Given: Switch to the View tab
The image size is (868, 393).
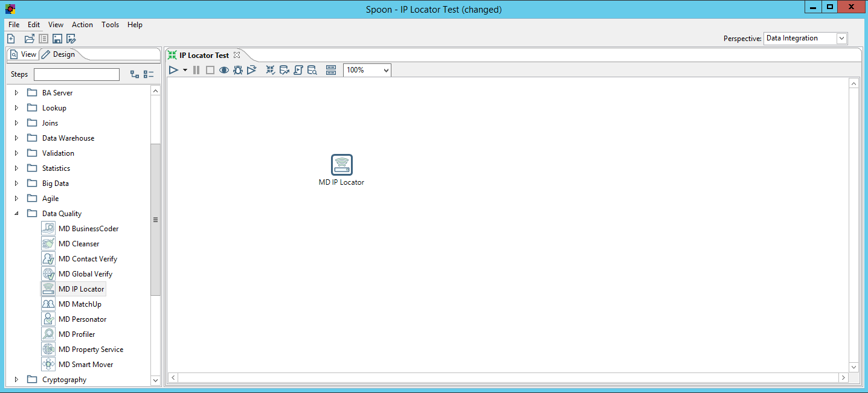Looking at the screenshot, I should pos(24,54).
